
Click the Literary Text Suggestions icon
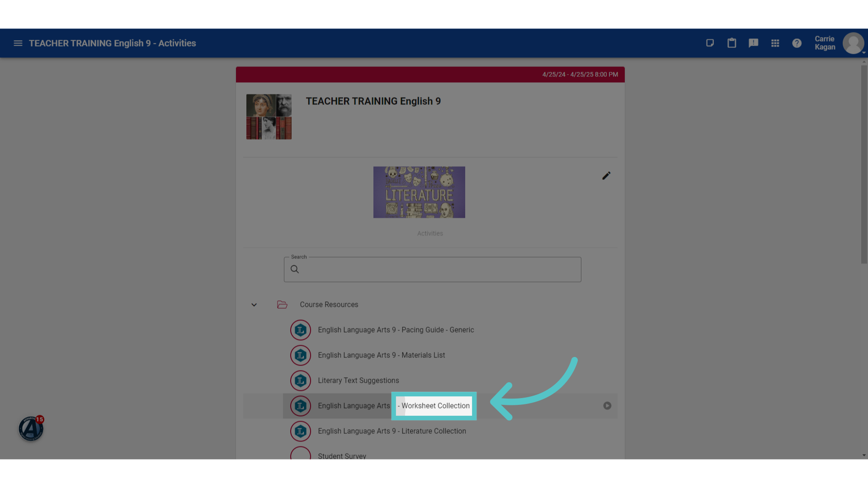pyautogui.click(x=301, y=381)
